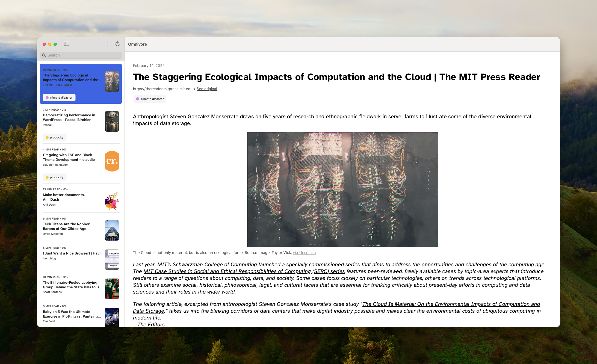The width and height of the screenshot is (597, 364).
Task: Click the 'climate disaster' label under the article title
Action: pos(150,99)
